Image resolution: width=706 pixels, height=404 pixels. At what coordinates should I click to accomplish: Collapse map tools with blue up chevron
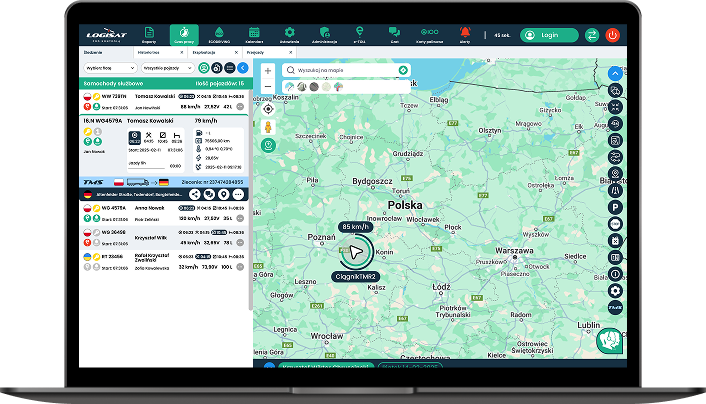(x=615, y=73)
